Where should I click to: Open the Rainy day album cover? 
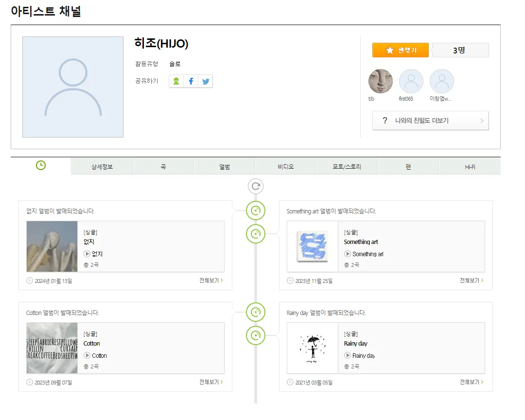coord(312,348)
